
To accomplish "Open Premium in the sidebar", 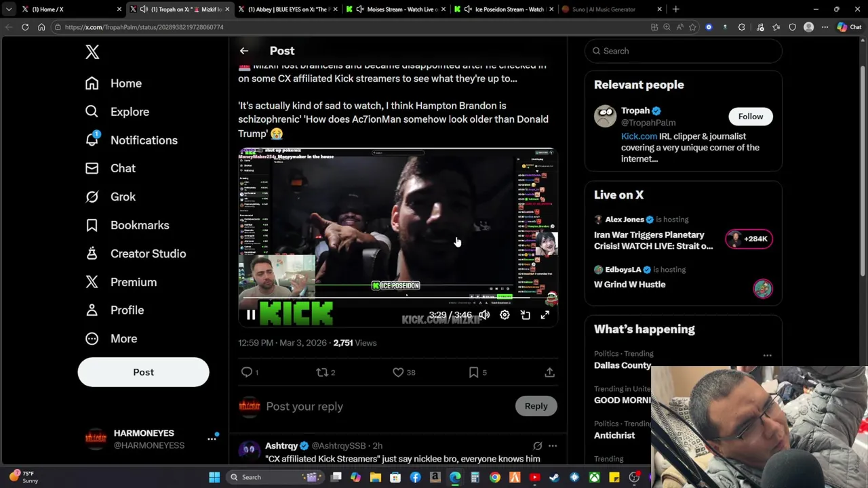I will click(x=121, y=282).
